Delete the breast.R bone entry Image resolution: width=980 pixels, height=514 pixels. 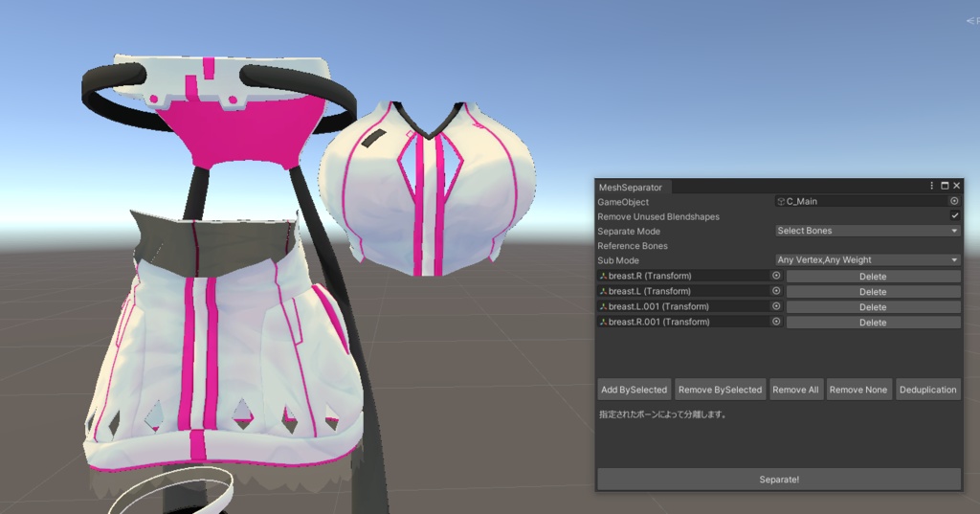click(873, 277)
